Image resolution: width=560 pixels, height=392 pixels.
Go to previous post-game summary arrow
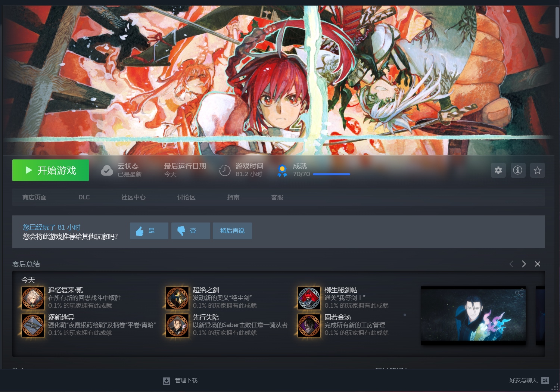pyautogui.click(x=511, y=264)
